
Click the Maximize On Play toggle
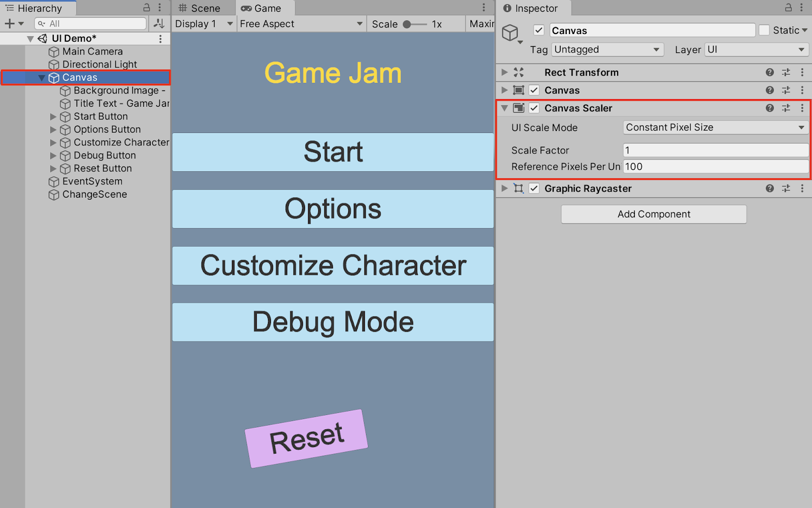pyautogui.click(x=481, y=24)
